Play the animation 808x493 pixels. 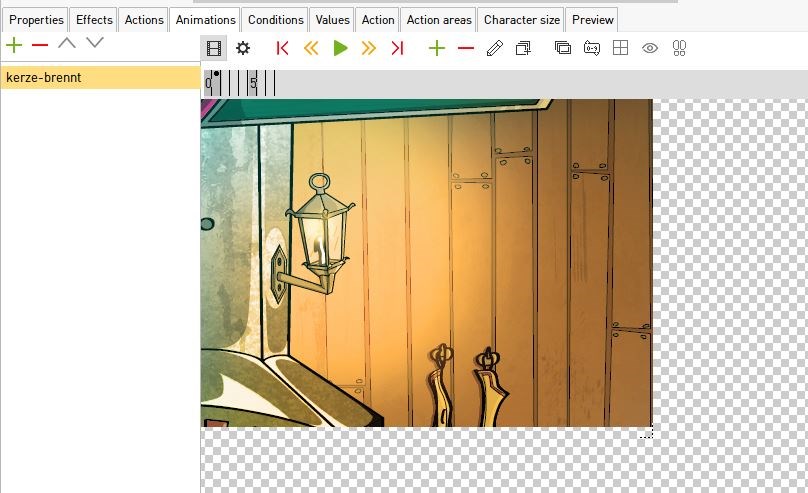[x=340, y=48]
